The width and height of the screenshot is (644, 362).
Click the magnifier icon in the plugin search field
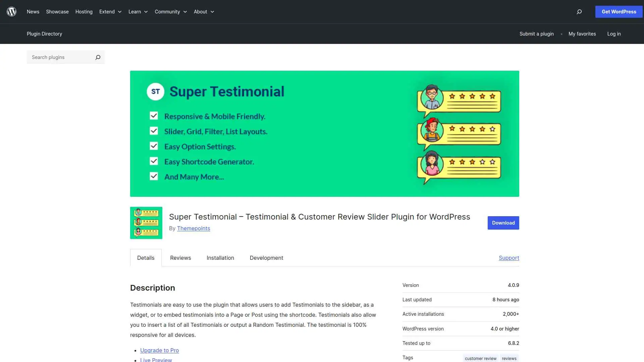coord(98,57)
